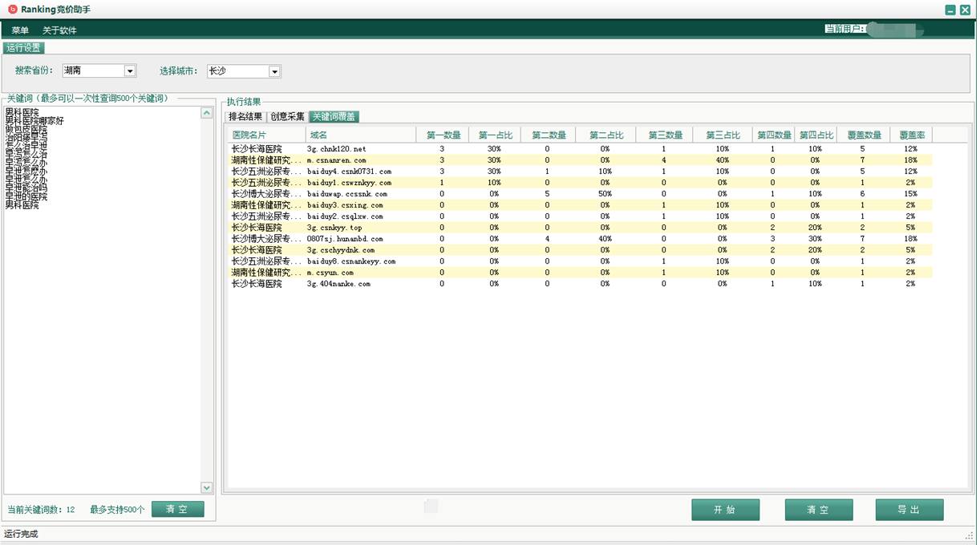This screenshot has height=545, width=980.
Task: Open the 菜单 menu
Action: [x=20, y=30]
